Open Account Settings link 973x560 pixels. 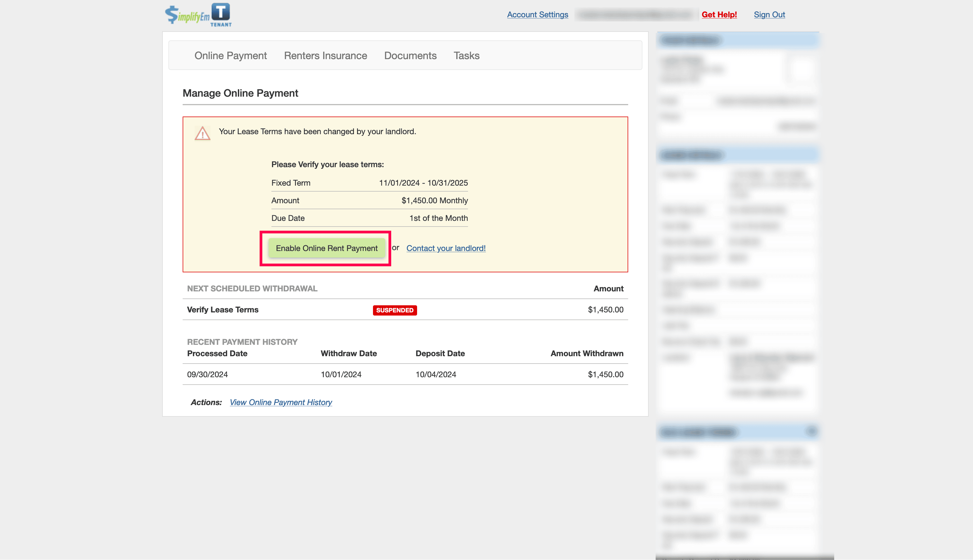point(537,14)
